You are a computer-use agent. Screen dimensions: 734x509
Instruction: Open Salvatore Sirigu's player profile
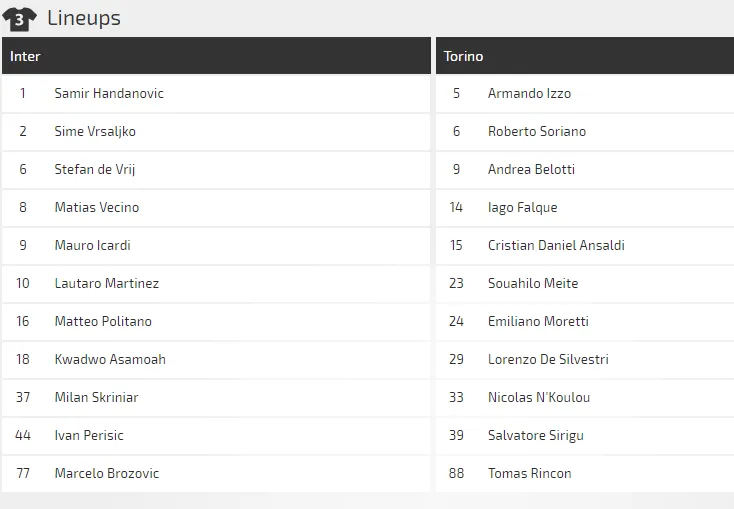(535, 435)
